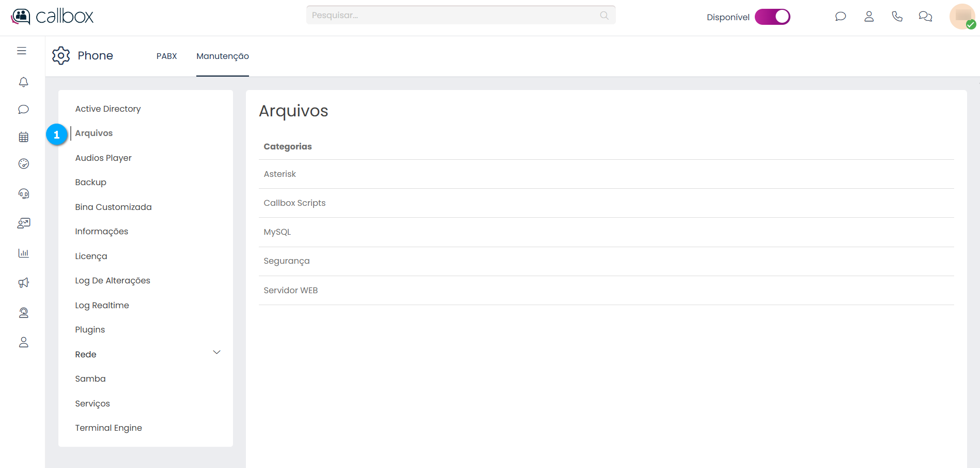This screenshot has height=468, width=980.
Task: Open the calendar icon in sidebar
Action: [x=24, y=137]
